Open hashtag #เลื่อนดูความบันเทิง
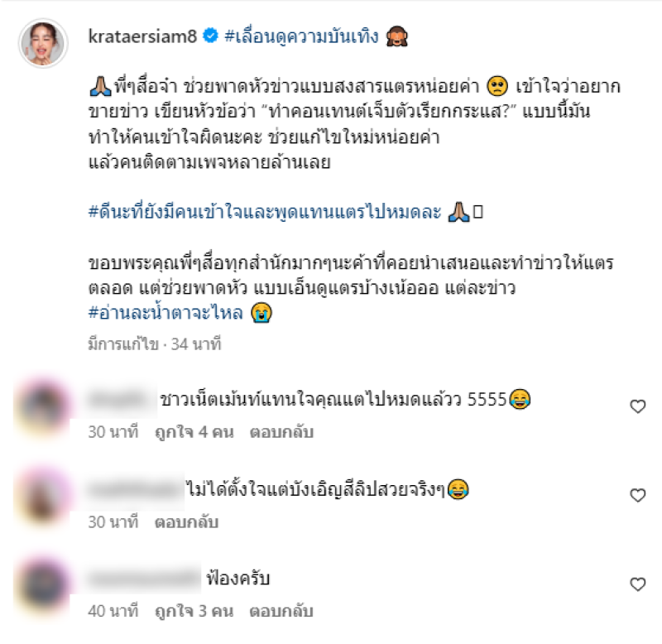This screenshot has height=644, width=662. point(301,36)
